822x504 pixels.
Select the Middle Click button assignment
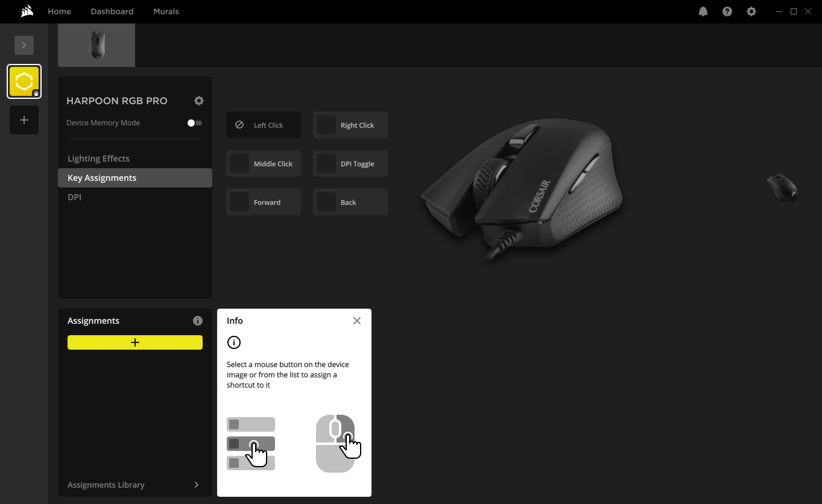(x=264, y=163)
